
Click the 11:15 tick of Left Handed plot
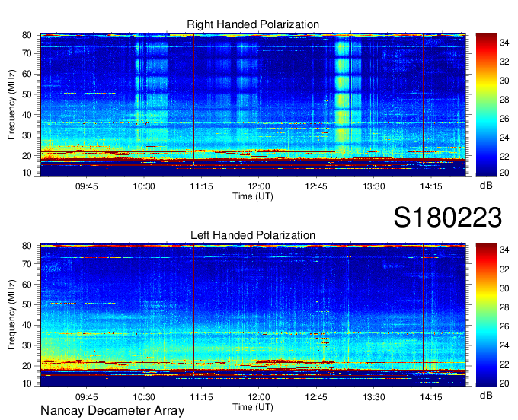point(201,397)
